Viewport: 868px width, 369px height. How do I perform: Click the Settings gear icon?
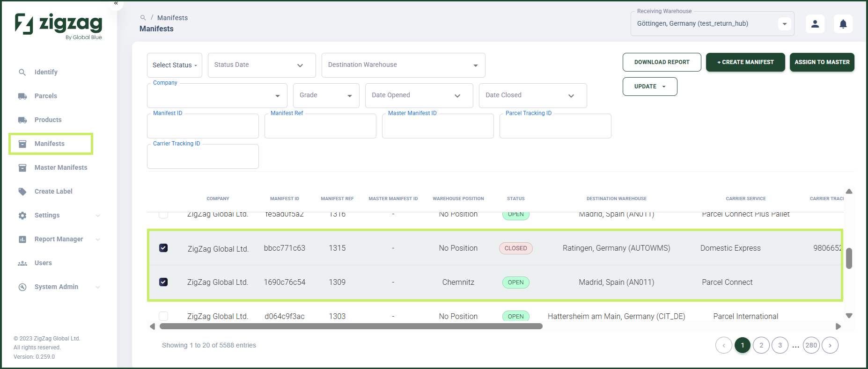point(22,215)
